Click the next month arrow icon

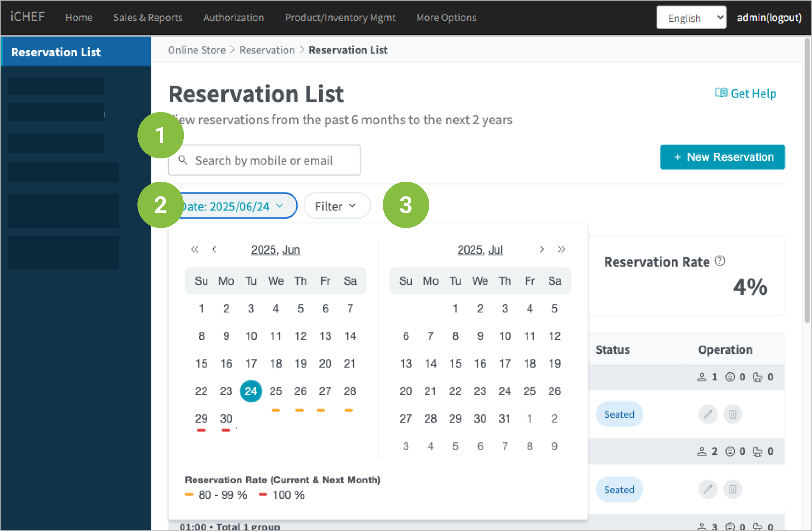pyautogui.click(x=542, y=250)
